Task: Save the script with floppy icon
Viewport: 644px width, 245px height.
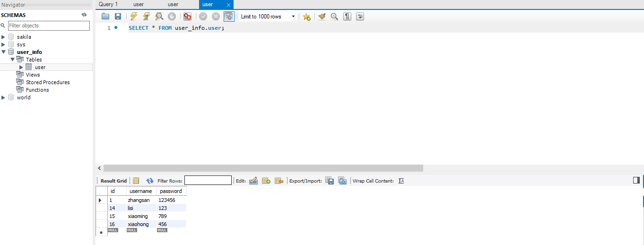Action: (118, 17)
